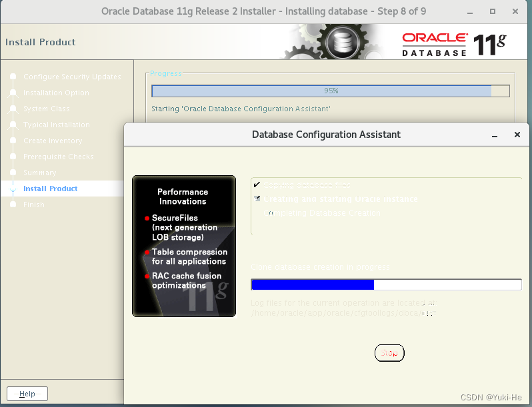Click Performance Innovations 11g promo image

pos(184,246)
